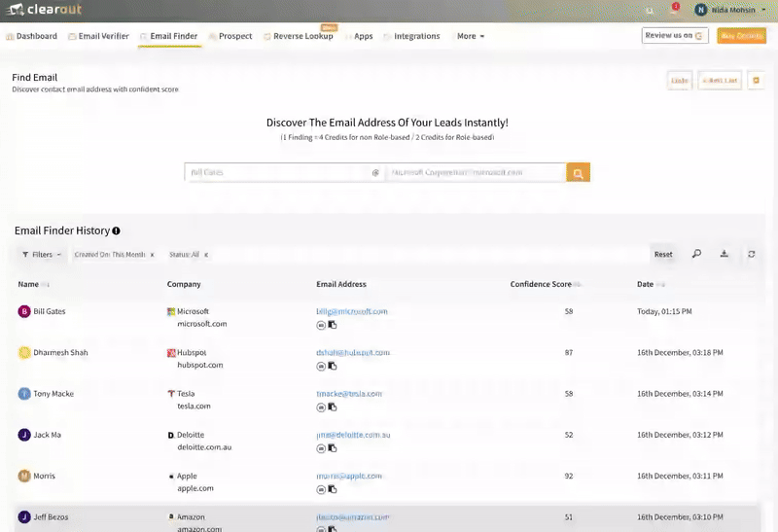Click confidence score 92 for Morris
Image resolution: width=778 pixels, height=532 pixels.
(569, 477)
